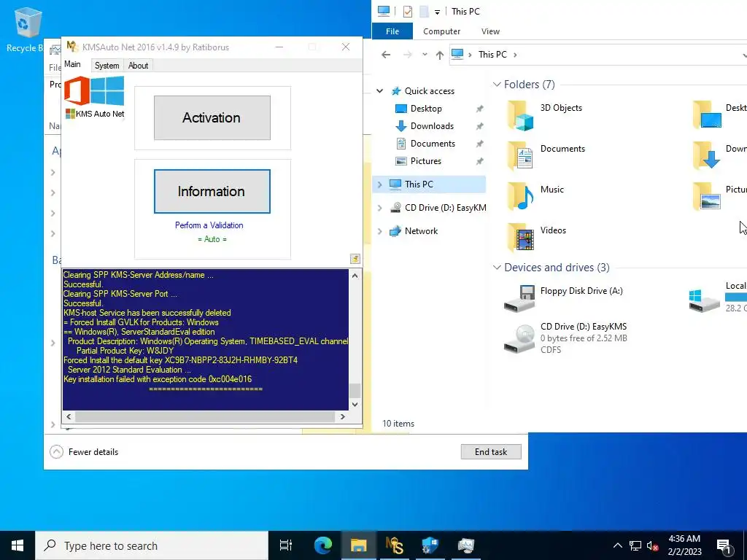Image resolution: width=747 pixels, height=560 pixels.
Task: Click Fewer details in Task Manager
Action: click(x=85, y=452)
